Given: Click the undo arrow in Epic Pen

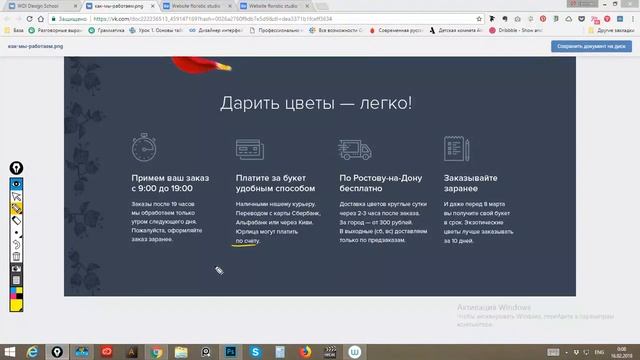Looking at the screenshot, I should click(x=16, y=244).
